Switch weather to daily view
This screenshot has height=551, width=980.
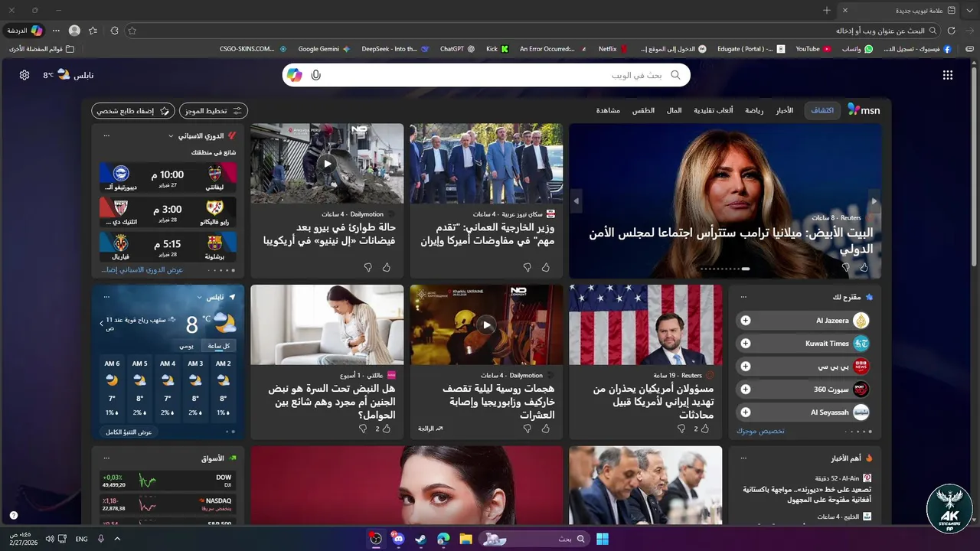coord(186,345)
